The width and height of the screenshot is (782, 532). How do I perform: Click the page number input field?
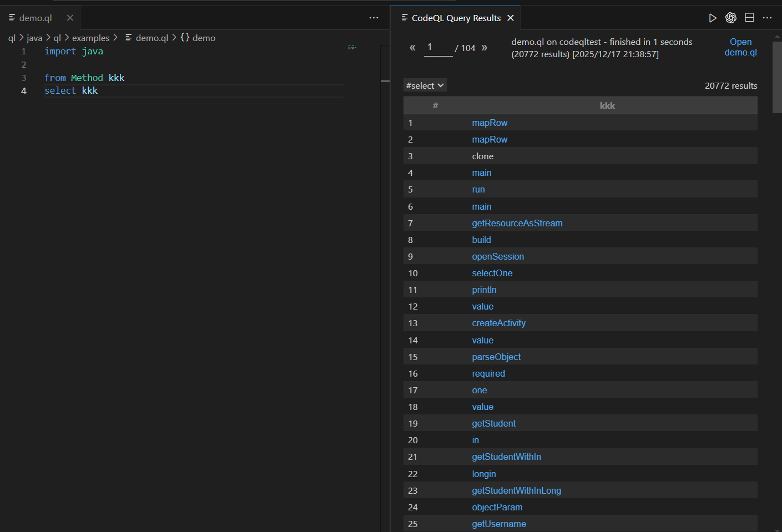(438, 48)
